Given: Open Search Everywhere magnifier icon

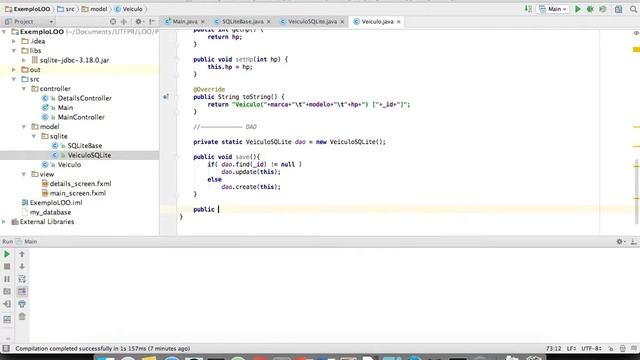Looking at the screenshot, I should pos(633,9).
